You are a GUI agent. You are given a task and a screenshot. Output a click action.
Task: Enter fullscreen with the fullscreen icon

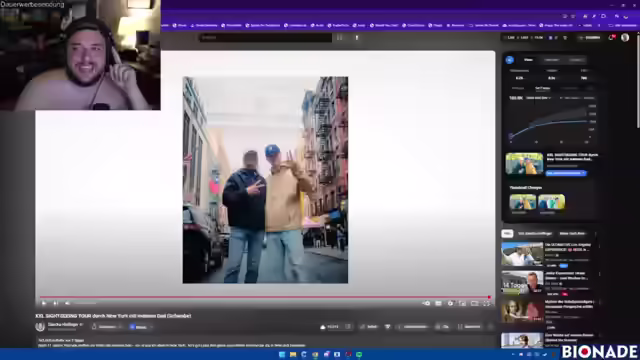pos(487,303)
